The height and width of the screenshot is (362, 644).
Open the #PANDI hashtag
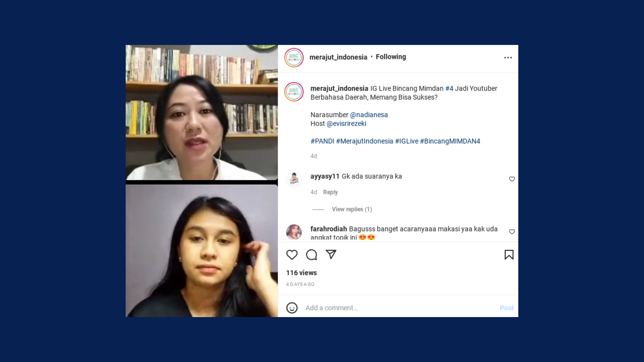tap(322, 141)
